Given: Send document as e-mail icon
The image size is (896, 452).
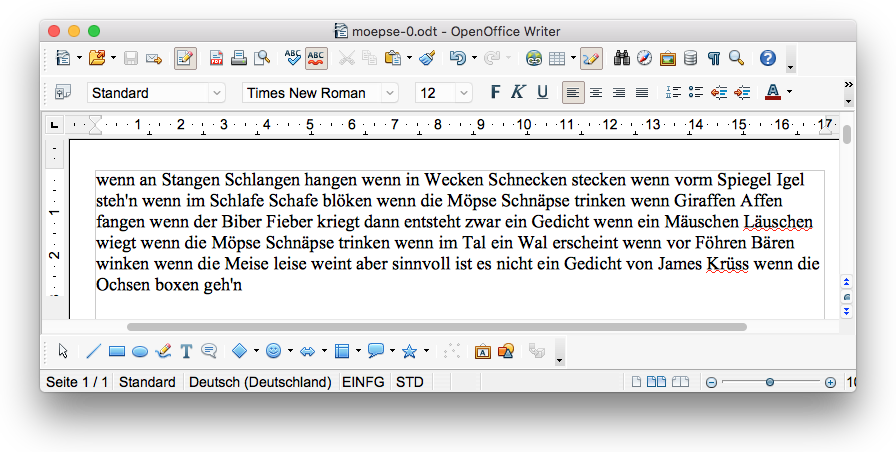Looking at the screenshot, I should pyautogui.click(x=154, y=58).
